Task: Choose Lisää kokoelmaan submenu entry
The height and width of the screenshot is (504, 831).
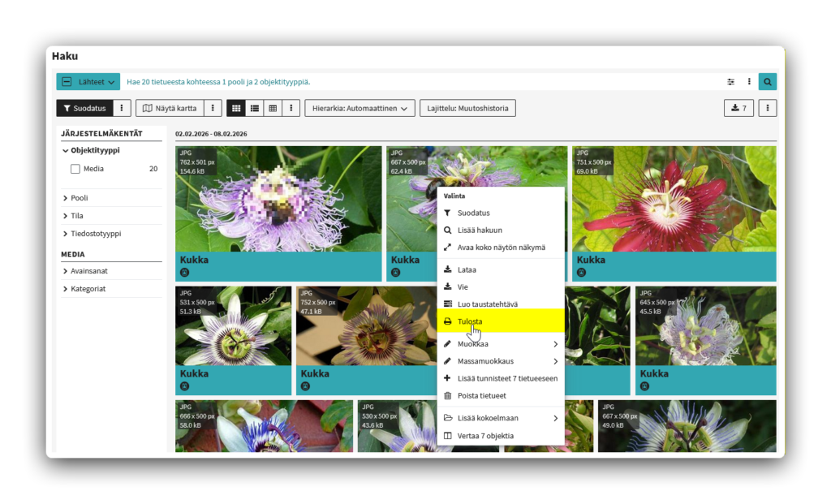Action: coord(488,418)
